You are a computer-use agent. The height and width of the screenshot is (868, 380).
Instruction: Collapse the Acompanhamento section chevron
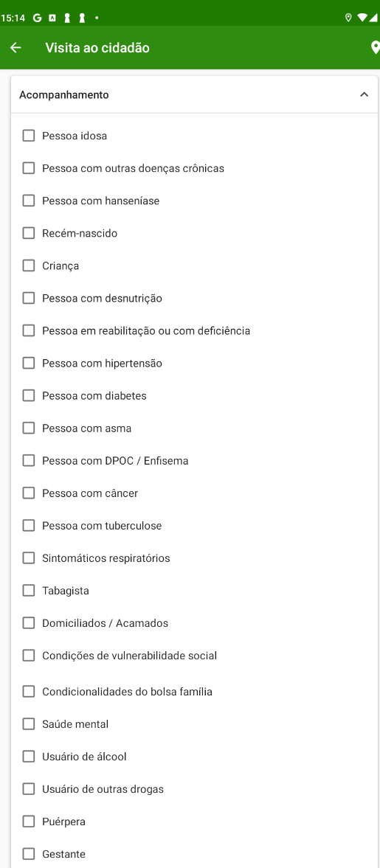point(364,94)
